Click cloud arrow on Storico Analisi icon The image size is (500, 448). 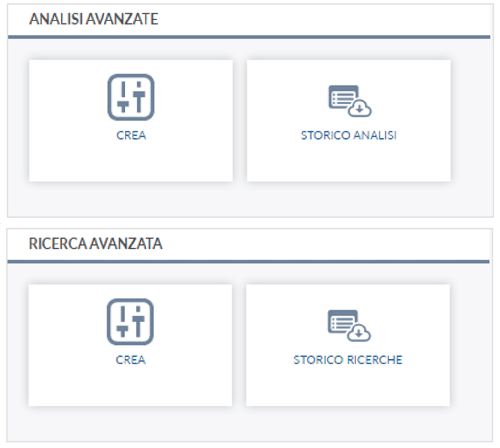360,109
